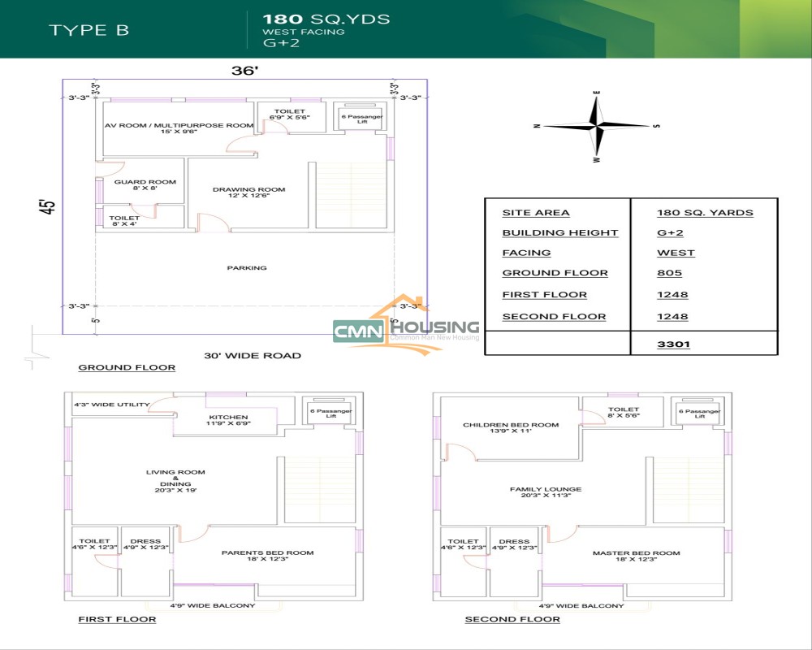812x650 pixels.
Task: Select the Parking area label
Action: pos(246,267)
